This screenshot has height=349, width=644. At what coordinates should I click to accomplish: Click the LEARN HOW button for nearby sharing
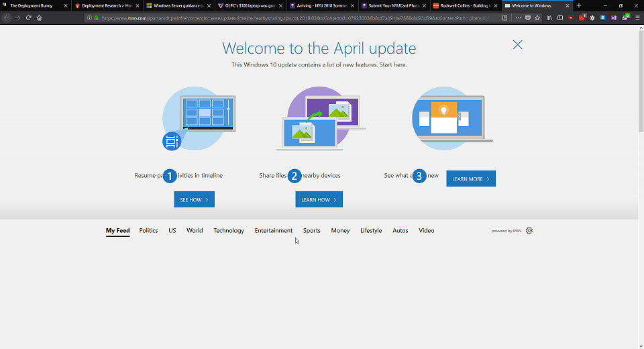pos(319,199)
